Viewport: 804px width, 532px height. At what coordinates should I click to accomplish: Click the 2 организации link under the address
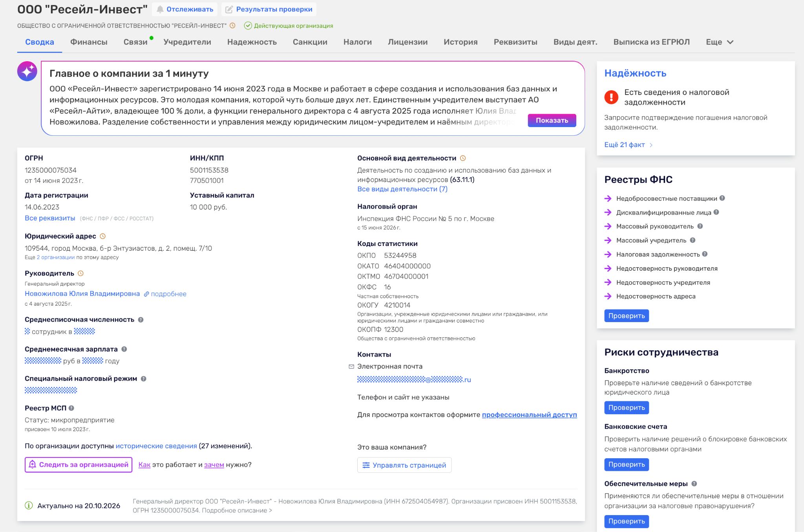click(x=56, y=257)
